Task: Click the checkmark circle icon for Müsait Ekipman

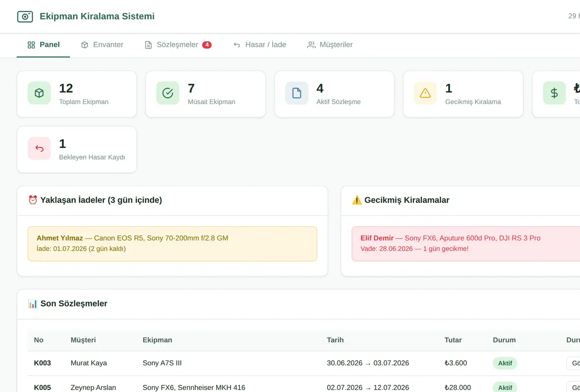Action: (x=168, y=93)
